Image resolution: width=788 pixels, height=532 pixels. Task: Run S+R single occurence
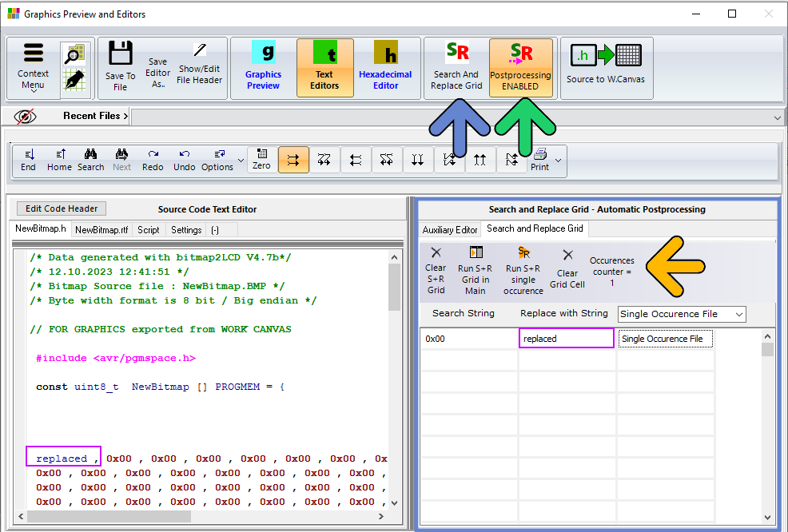pos(523,272)
